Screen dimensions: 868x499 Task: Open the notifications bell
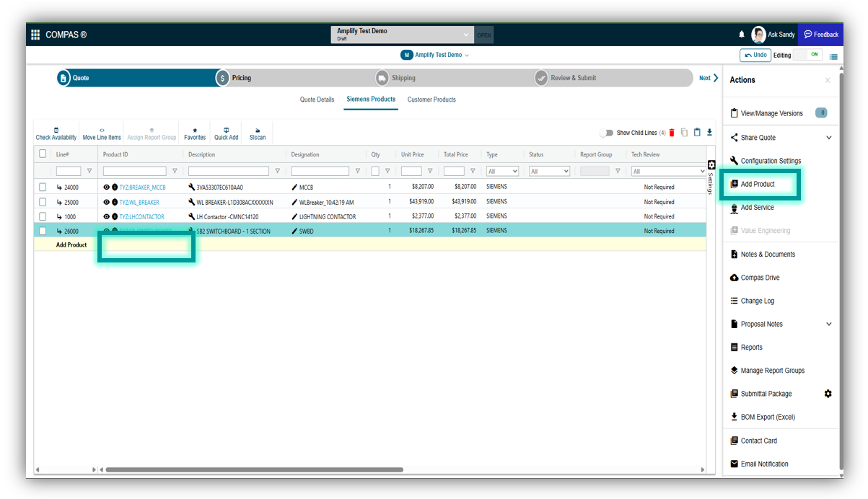pos(742,35)
